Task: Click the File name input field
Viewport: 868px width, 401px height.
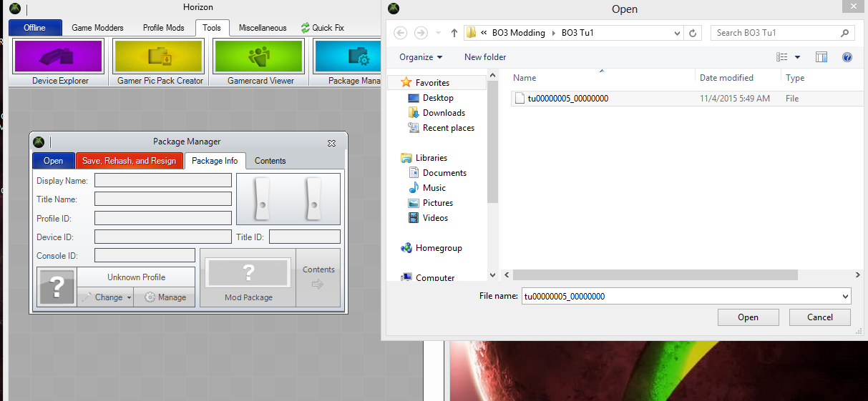Action: 681,296
